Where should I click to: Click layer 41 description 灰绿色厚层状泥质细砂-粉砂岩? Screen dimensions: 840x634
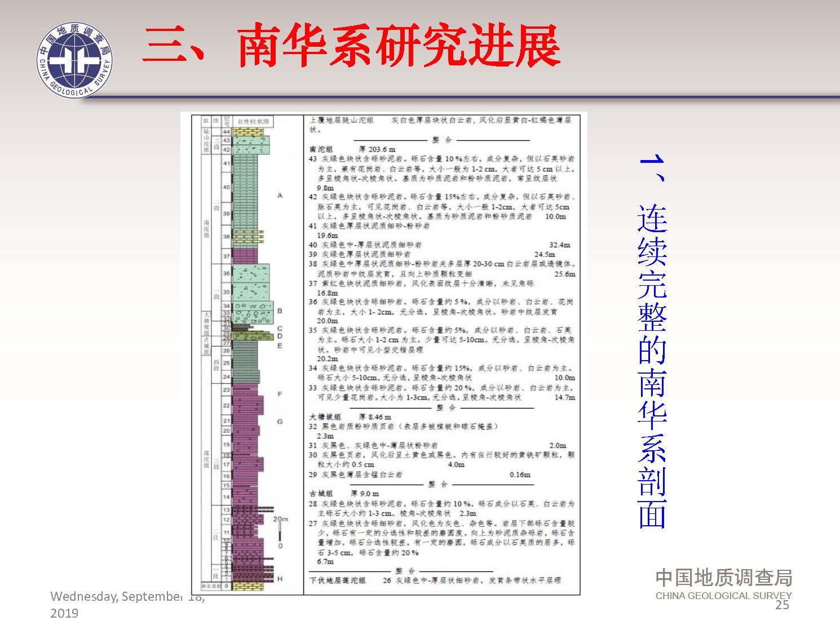377,226
